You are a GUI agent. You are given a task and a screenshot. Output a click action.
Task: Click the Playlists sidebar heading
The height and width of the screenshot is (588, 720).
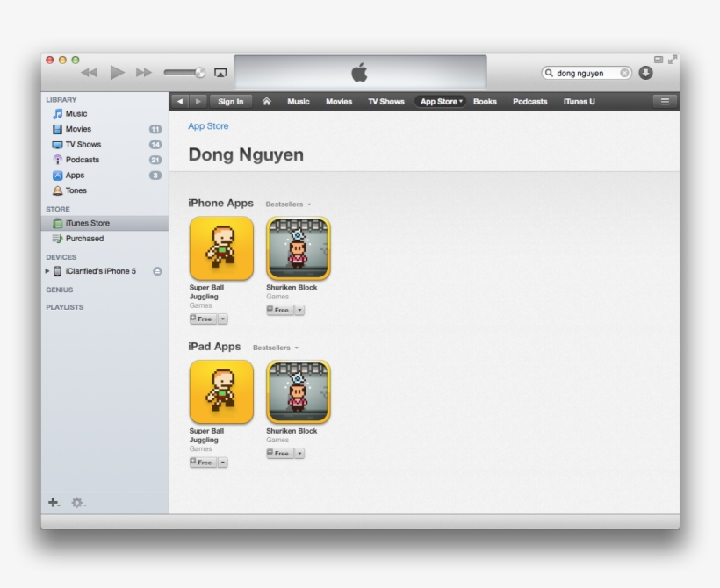click(x=65, y=307)
